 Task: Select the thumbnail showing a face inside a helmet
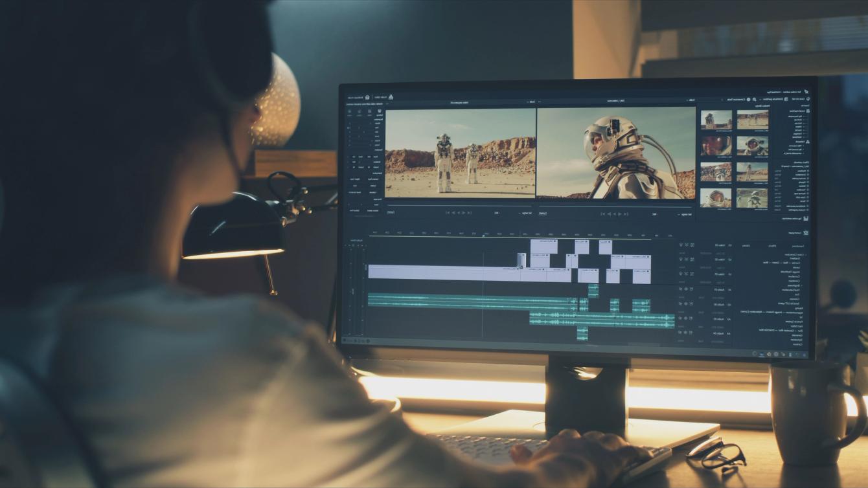coord(716,146)
